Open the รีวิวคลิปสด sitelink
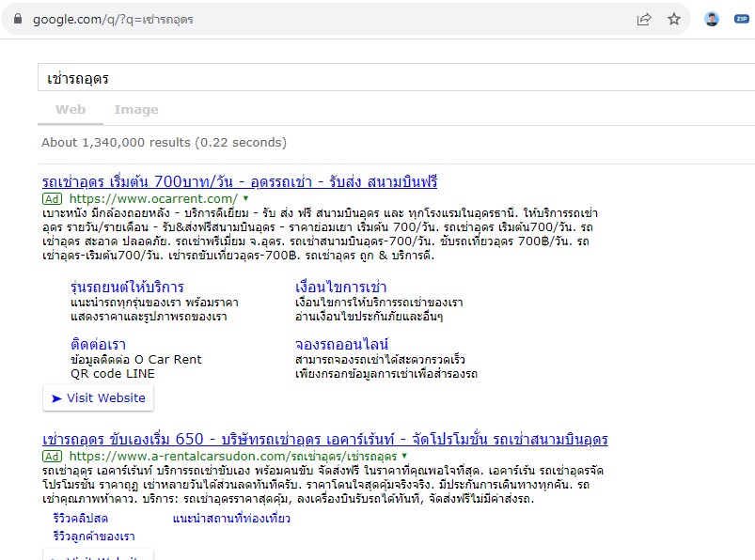This screenshot has width=755, height=560. 81,518
